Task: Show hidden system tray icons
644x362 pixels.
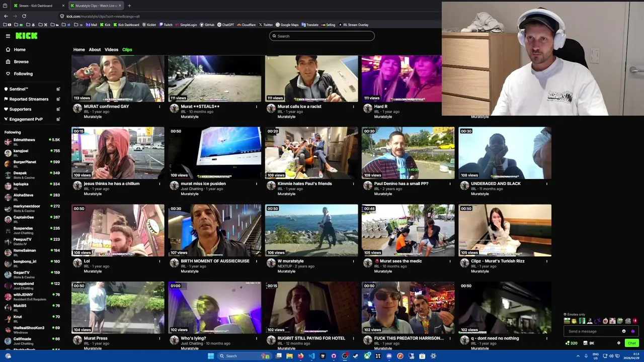Action: pyautogui.click(x=578, y=356)
